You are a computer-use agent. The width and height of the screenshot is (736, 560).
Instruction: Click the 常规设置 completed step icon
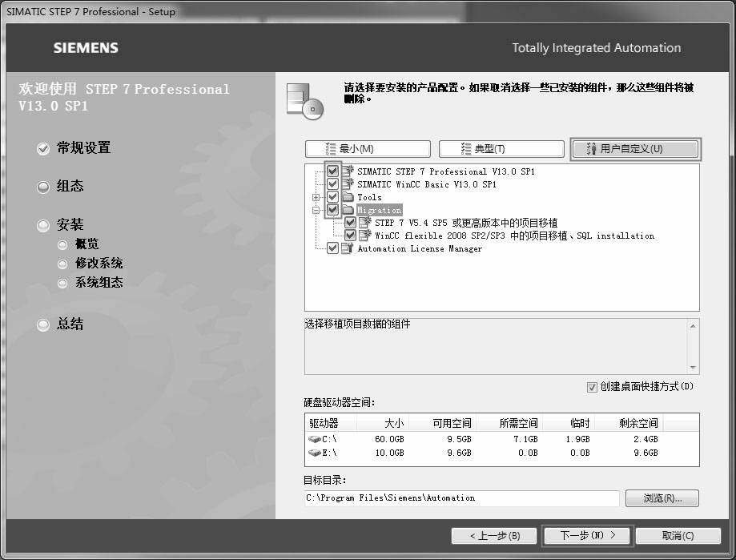[x=43, y=149]
